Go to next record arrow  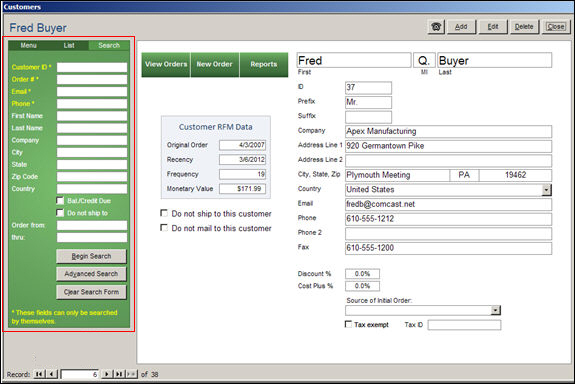pyautogui.click(x=107, y=374)
